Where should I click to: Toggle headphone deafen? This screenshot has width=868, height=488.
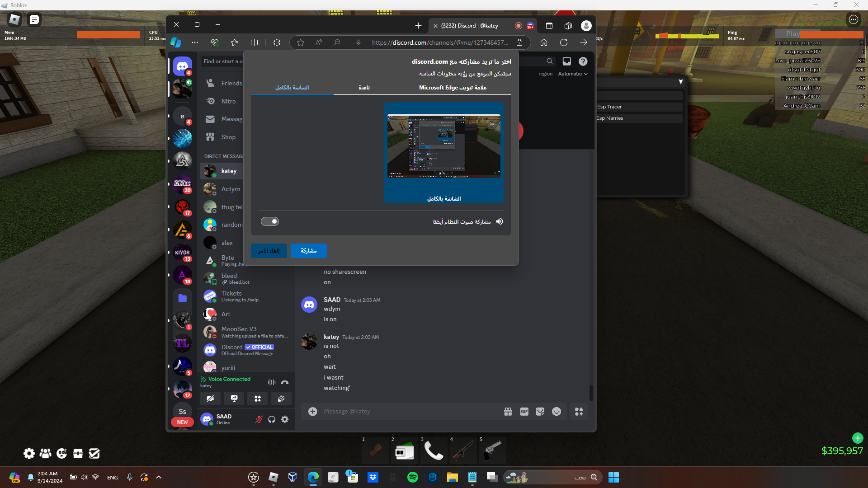click(272, 419)
